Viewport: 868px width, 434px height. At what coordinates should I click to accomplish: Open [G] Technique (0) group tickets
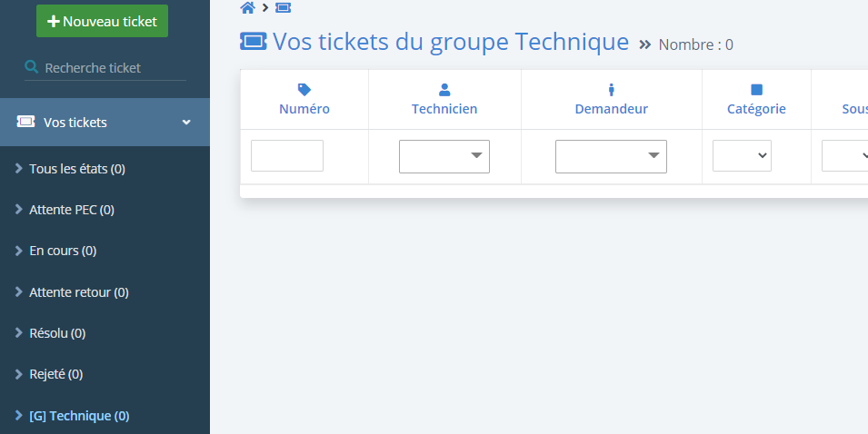pyautogui.click(x=79, y=416)
